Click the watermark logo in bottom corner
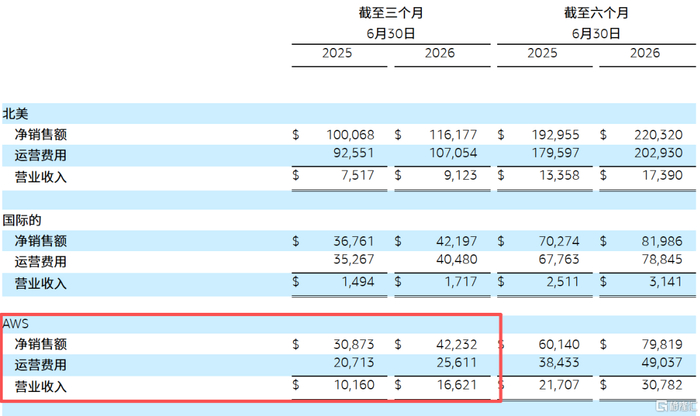 (675, 406)
